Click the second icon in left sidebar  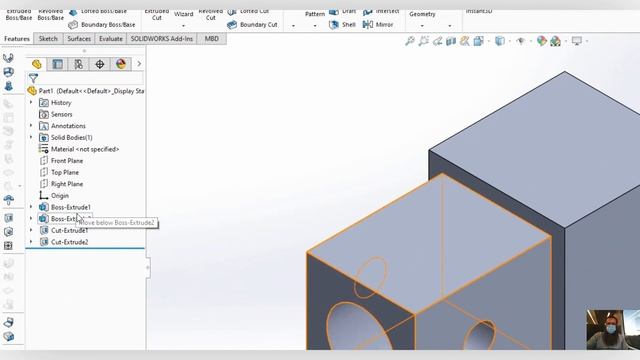pyautogui.click(x=9, y=72)
